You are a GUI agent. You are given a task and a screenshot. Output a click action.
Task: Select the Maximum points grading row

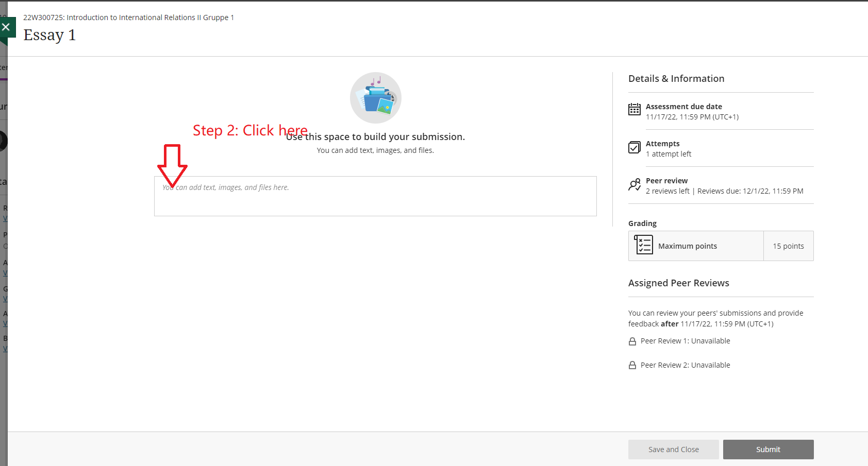coord(687,246)
